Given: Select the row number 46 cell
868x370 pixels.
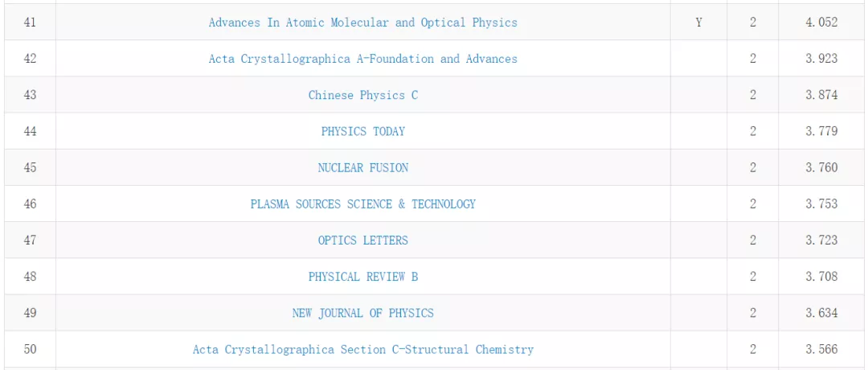Looking at the screenshot, I should 30,204.
